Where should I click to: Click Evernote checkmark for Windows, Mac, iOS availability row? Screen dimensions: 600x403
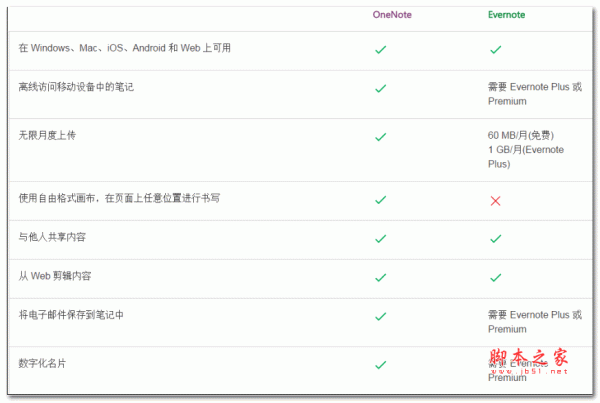tap(496, 49)
